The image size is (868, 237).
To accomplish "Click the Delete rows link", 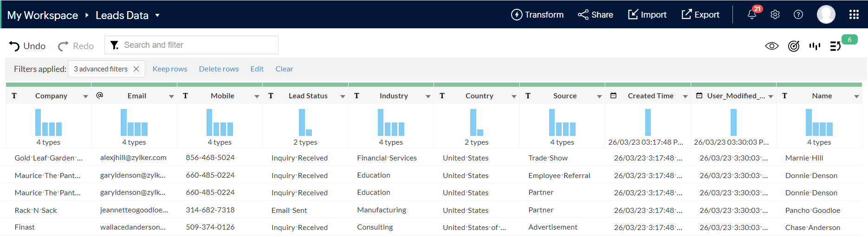I will click(x=219, y=69).
